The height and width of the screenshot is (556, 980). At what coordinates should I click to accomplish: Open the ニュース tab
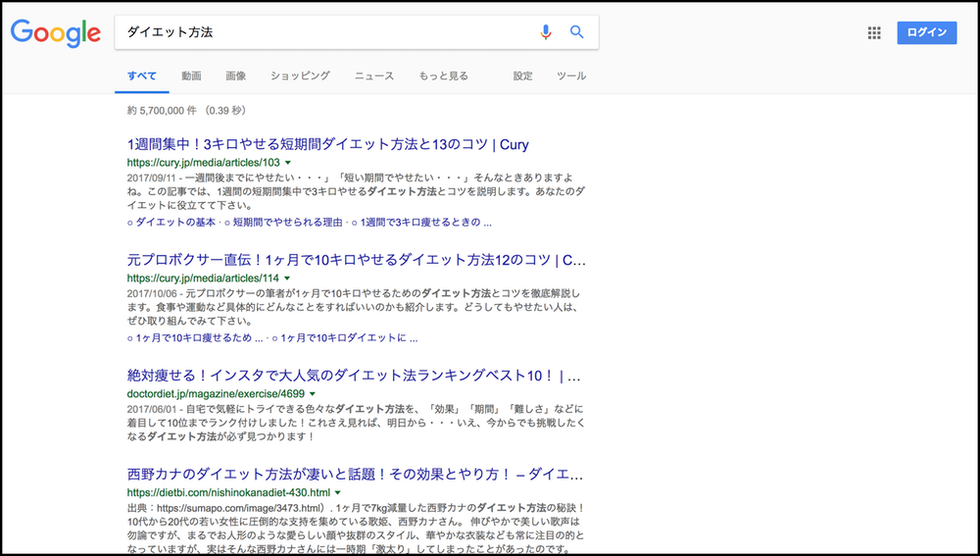[374, 76]
